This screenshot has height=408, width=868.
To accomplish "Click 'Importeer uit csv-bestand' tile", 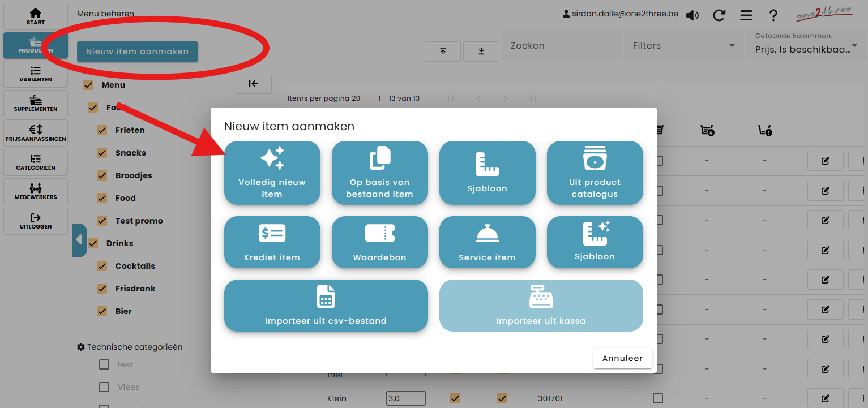I will 326,306.
